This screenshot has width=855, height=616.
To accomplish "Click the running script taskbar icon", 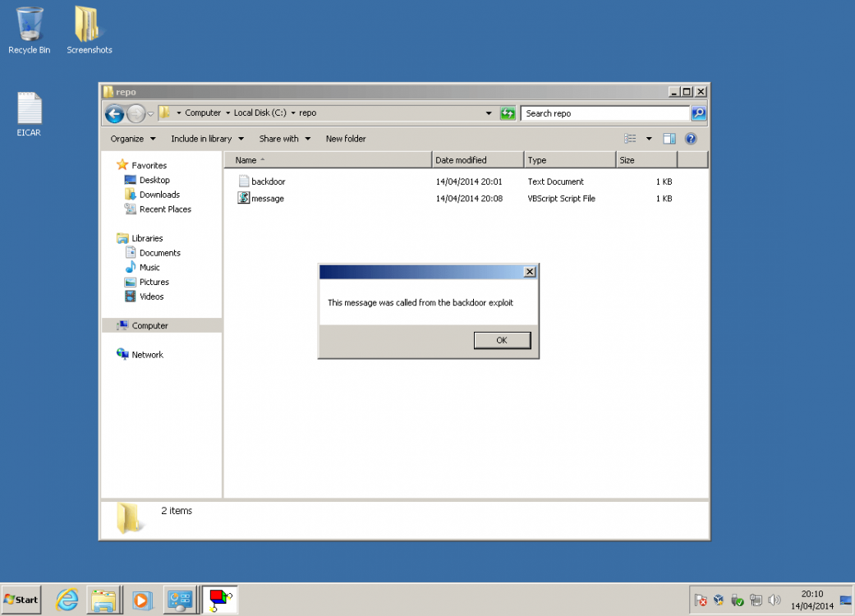I will click(220, 600).
